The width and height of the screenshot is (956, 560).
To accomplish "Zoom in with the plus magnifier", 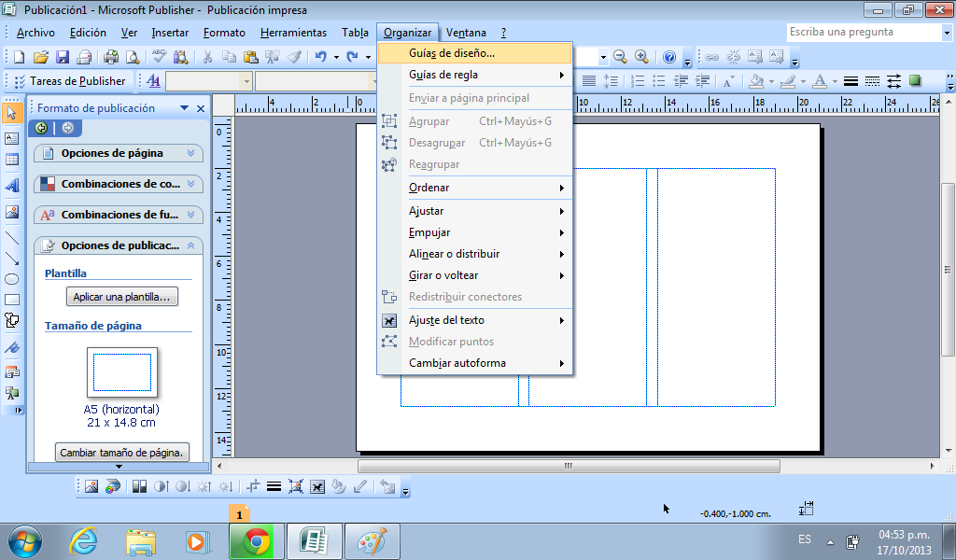I will tap(641, 57).
